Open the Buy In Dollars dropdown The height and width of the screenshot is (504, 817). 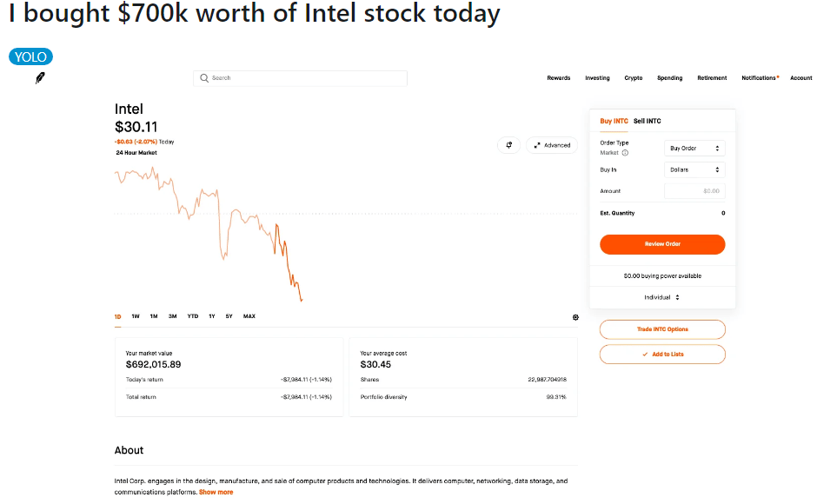tap(694, 170)
